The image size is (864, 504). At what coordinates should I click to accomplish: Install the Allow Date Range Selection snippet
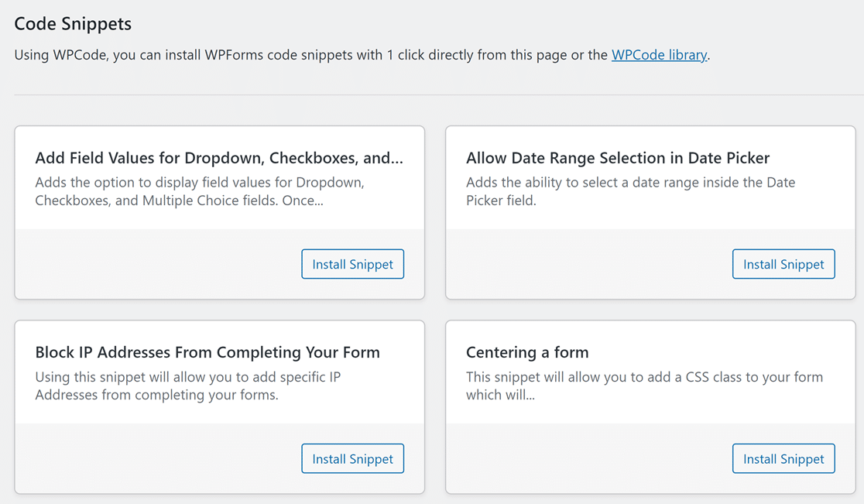point(783,264)
